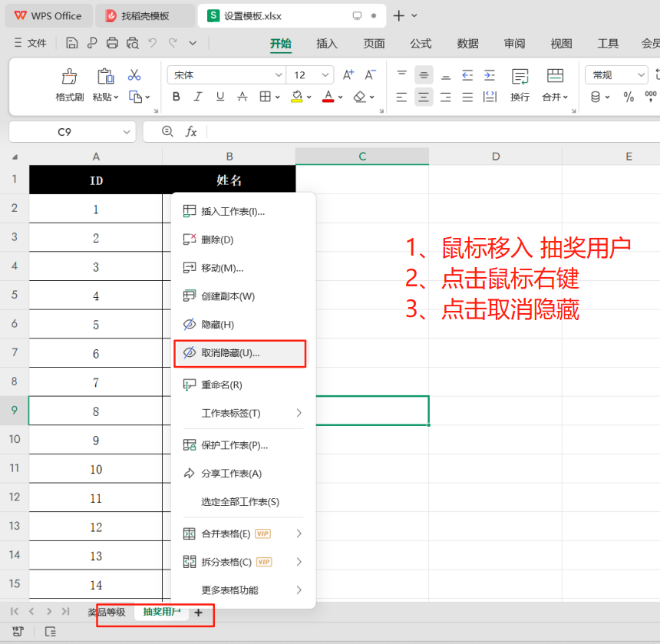The width and height of the screenshot is (660, 644).
Task: Toggle Italic formatting
Action: pos(198,97)
